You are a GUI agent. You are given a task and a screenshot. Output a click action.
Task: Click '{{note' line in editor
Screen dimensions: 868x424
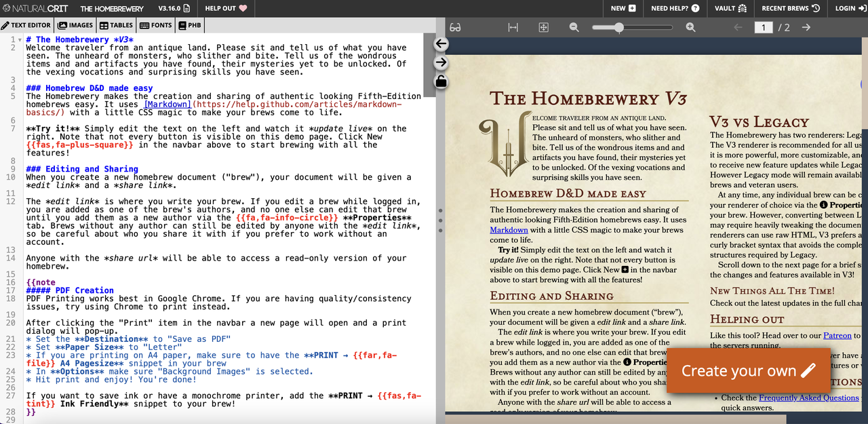click(x=41, y=282)
